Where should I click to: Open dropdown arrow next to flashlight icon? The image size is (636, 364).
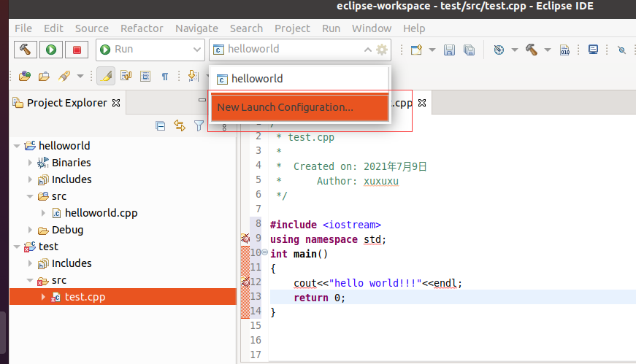click(x=80, y=76)
